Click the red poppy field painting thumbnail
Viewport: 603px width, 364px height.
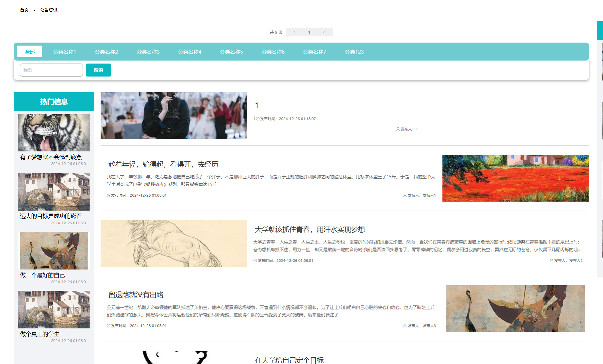click(515, 178)
